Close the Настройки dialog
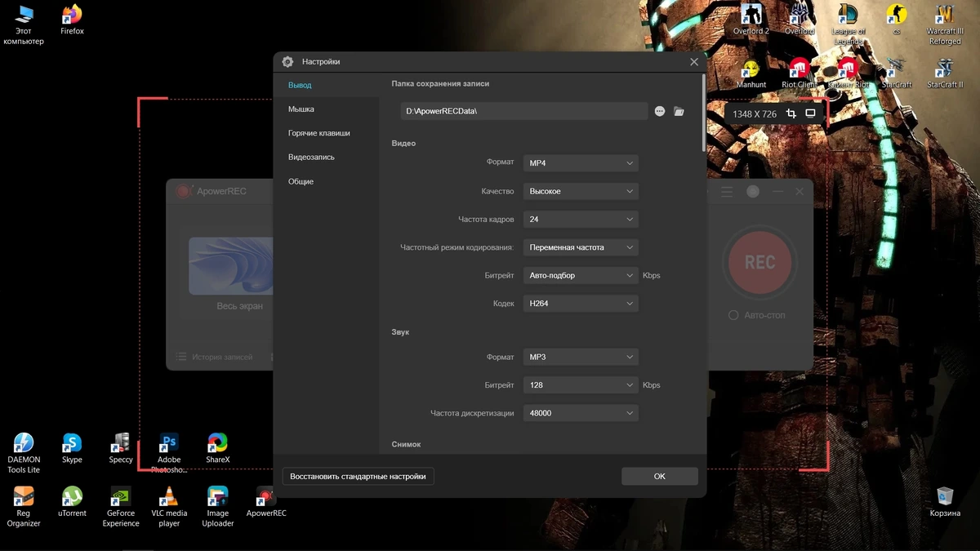This screenshot has height=551, width=980. pyautogui.click(x=694, y=62)
